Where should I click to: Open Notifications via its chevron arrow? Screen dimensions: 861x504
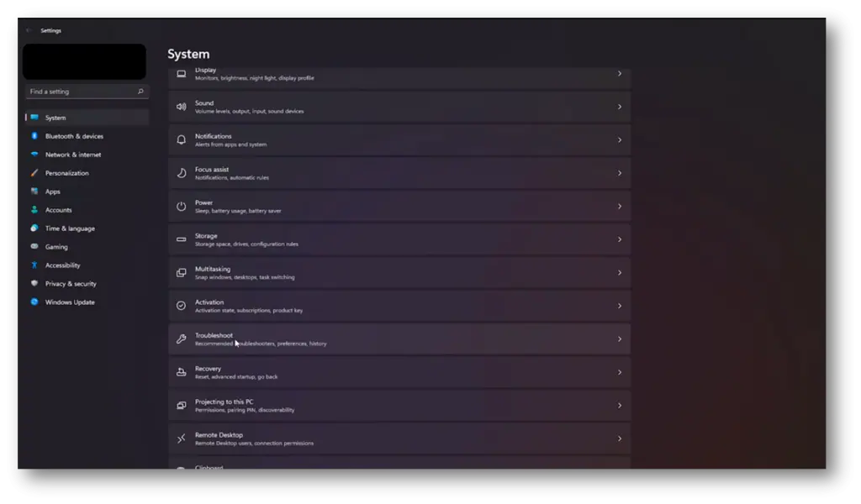[x=620, y=139]
